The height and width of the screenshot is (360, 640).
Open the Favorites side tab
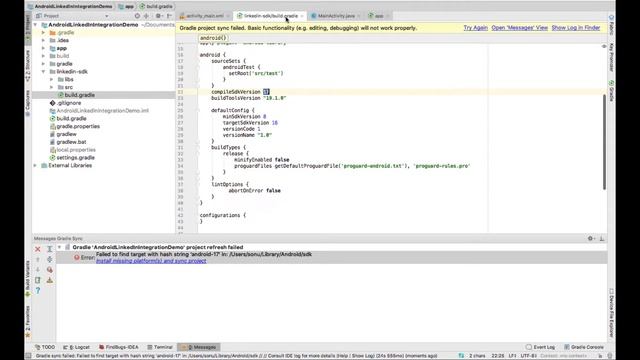28,322
